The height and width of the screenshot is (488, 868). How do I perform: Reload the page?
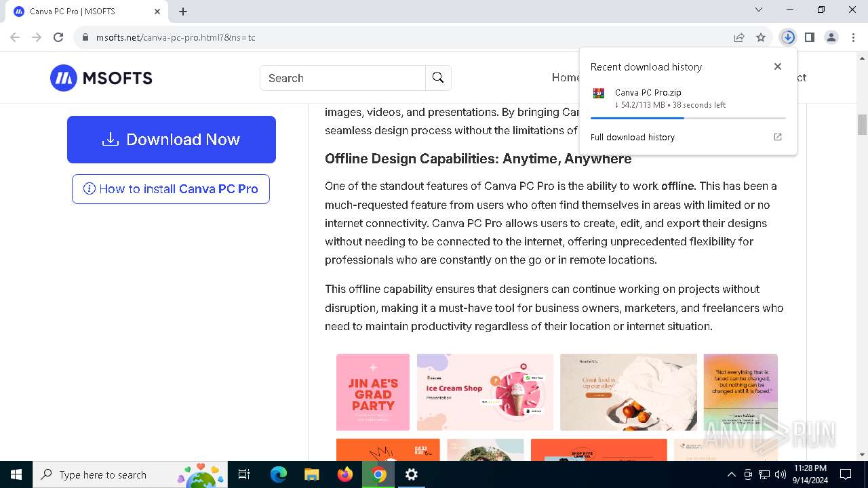(58, 37)
